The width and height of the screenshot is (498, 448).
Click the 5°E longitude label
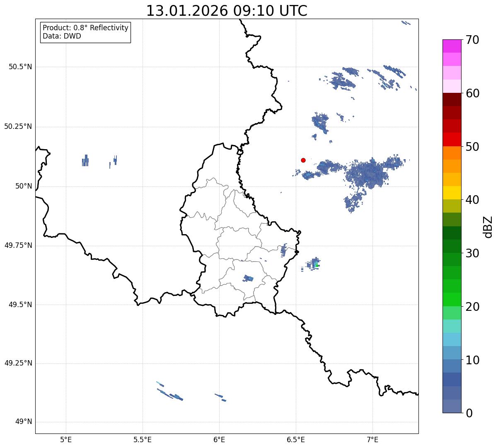(66, 439)
